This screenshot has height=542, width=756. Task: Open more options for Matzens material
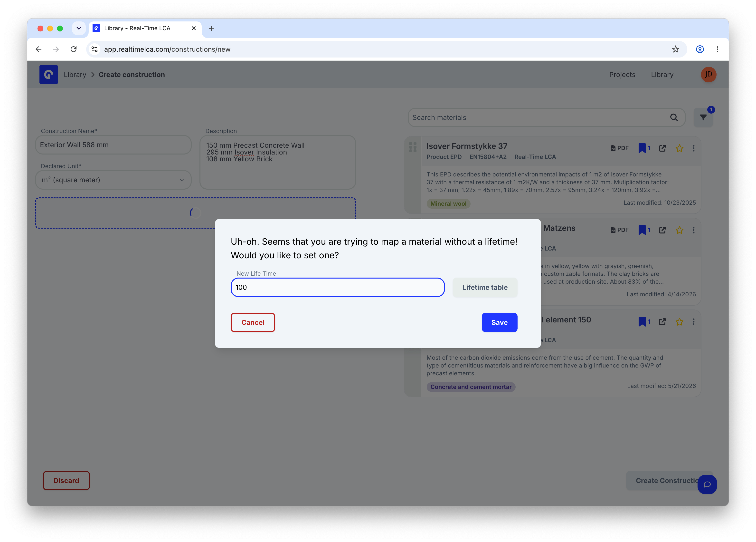(693, 230)
